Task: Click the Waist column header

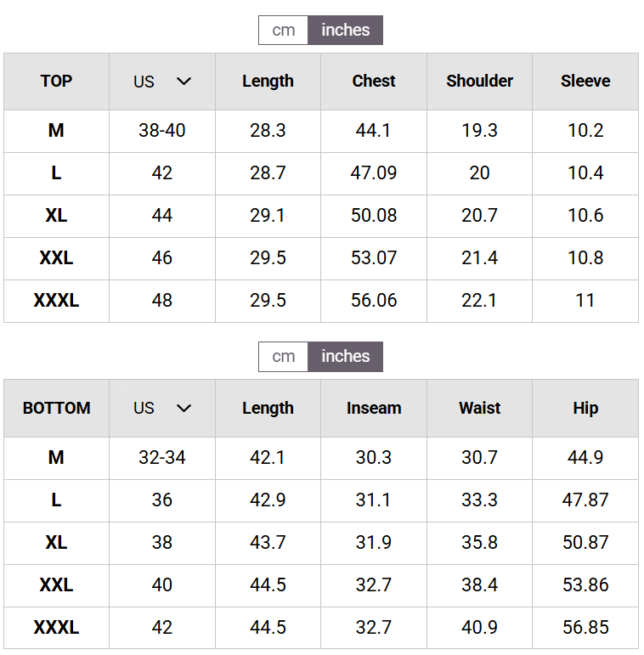Action: 479,408
